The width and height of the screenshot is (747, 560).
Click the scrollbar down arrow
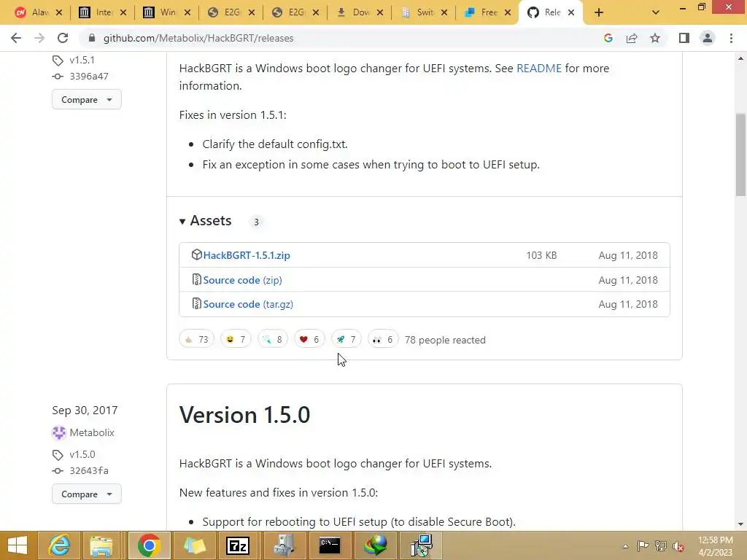click(740, 524)
